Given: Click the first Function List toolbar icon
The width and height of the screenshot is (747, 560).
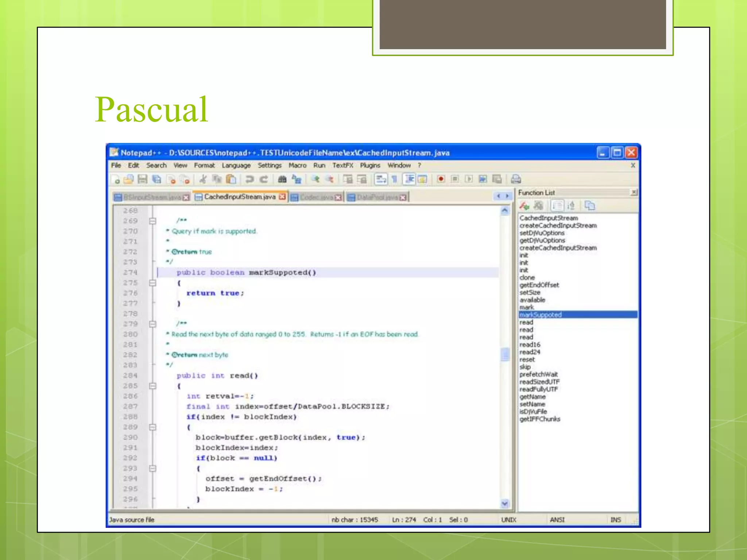Looking at the screenshot, I should tap(525, 206).
